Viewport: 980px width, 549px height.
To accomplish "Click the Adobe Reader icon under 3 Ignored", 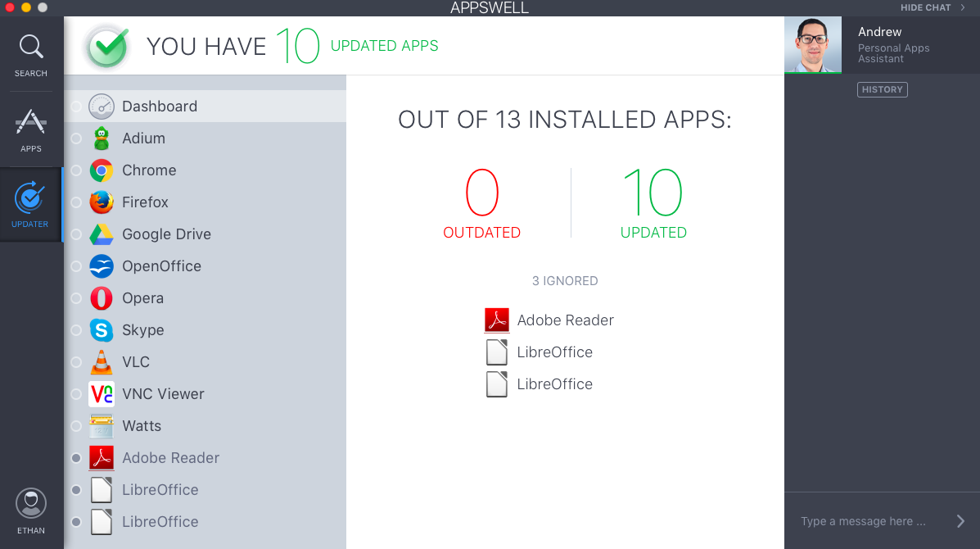I will click(x=497, y=320).
